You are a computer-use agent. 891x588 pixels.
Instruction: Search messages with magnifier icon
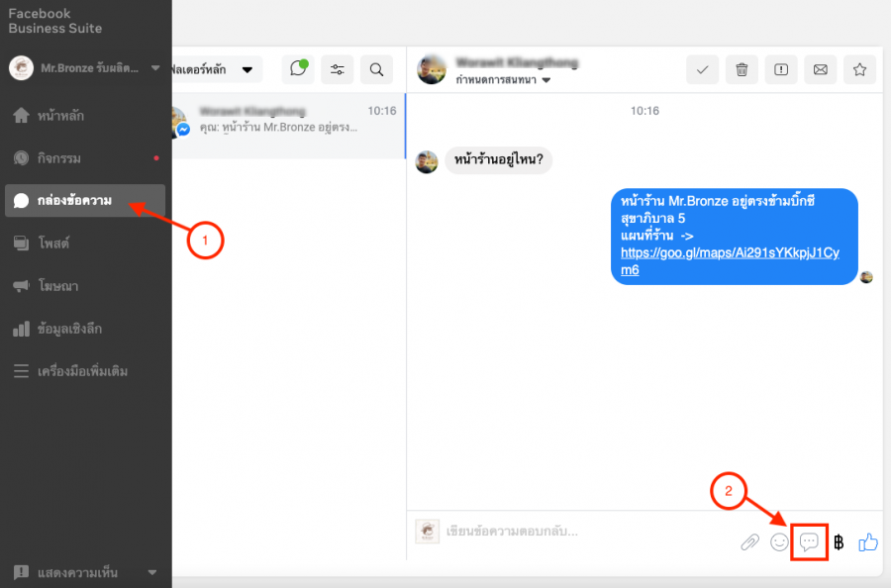pos(376,69)
